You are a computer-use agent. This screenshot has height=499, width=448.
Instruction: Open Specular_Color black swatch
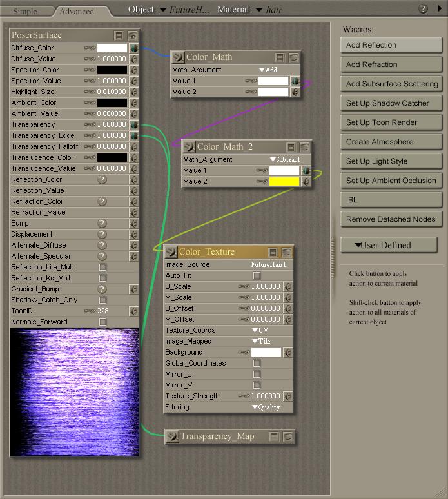click(112, 70)
